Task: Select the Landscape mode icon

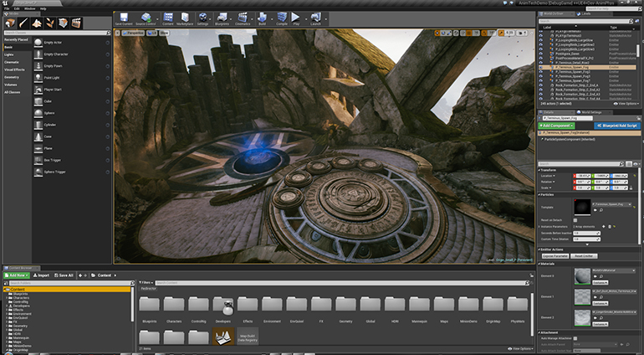Action: coord(37,23)
